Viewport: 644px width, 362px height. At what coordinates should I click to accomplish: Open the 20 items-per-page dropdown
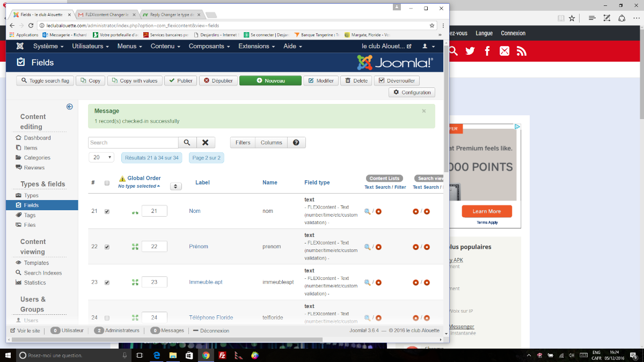(x=101, y=158)
